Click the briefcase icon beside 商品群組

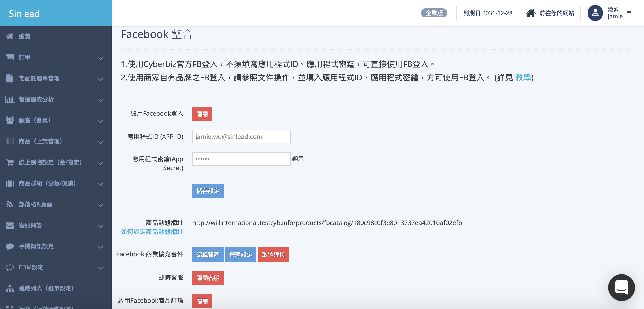pyautogui.click(x=10, y=183)
